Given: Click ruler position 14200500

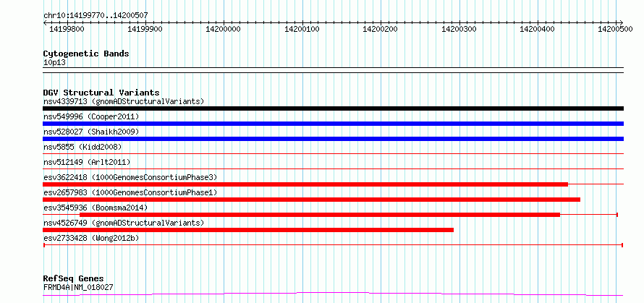Looking at the screenshot, I should 616,29.
